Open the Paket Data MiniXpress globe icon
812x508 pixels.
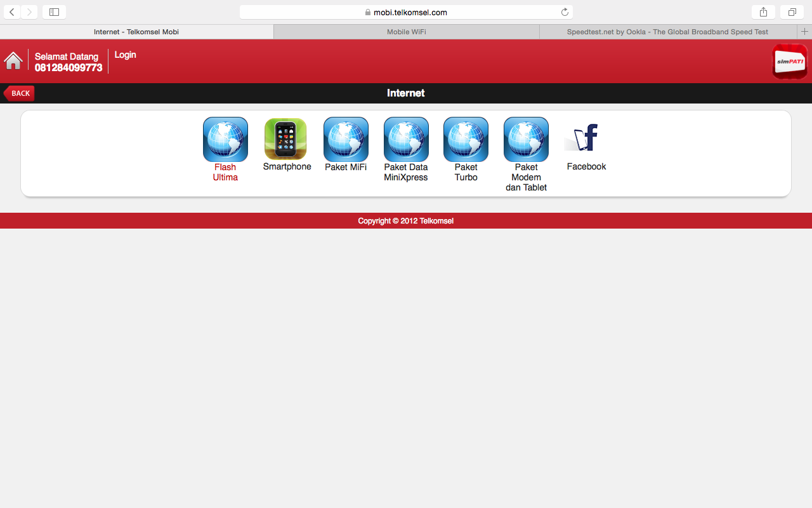(406, 139)
